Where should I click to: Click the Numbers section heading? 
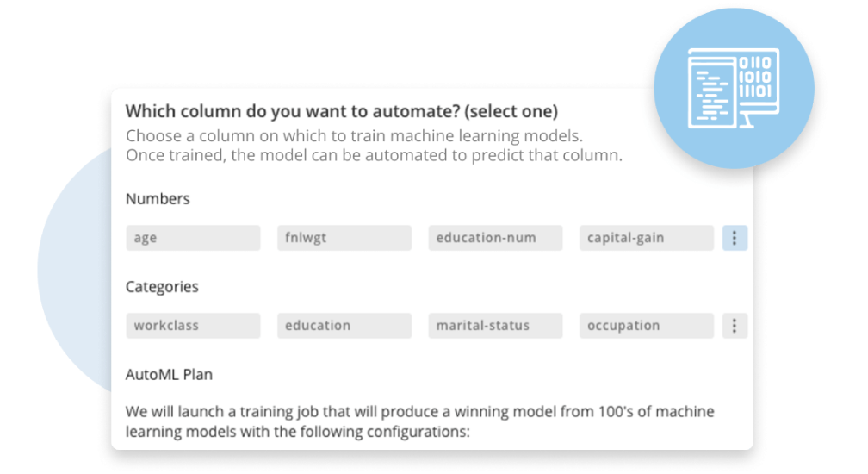coord(158,199)
